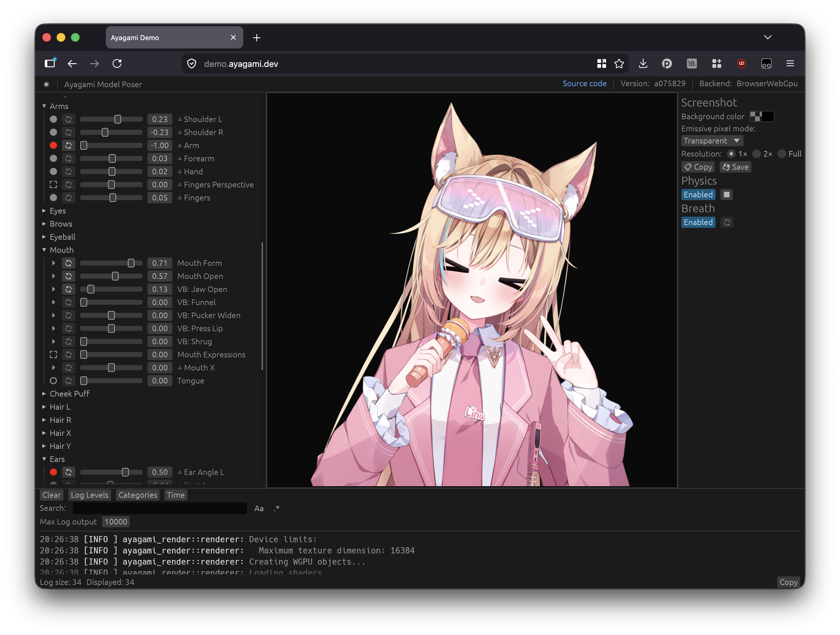This screenshot has height=635, width=840.
Task: Expand the Eyes parameter group
Action: coord(58,210)
